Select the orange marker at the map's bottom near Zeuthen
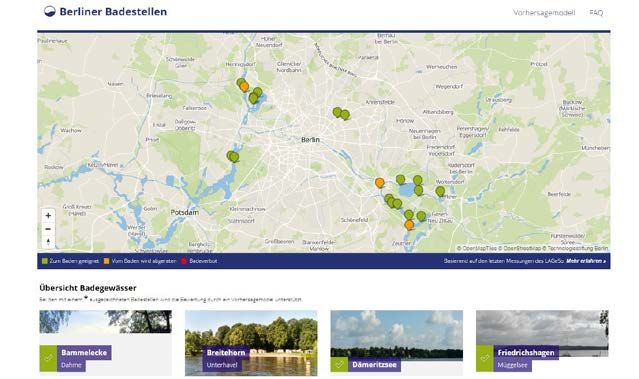The image size is (639, 379). [409, 225]
